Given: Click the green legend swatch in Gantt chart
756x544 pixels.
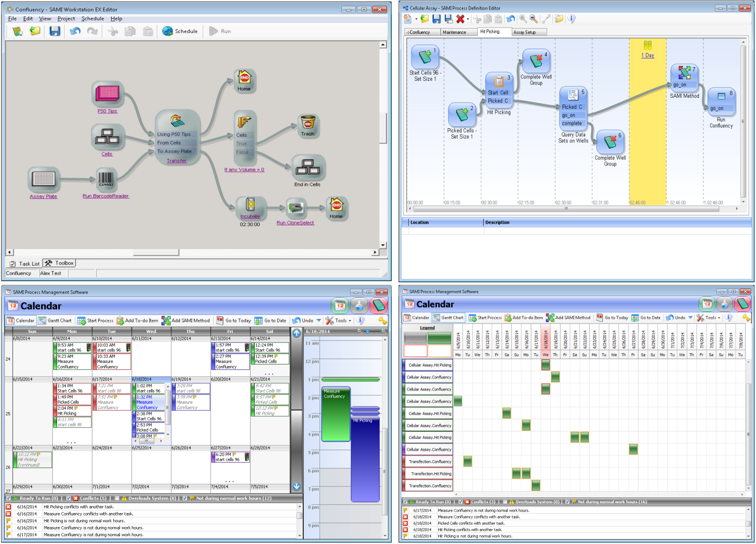Looking at the screenshot, I should (439, 338).
